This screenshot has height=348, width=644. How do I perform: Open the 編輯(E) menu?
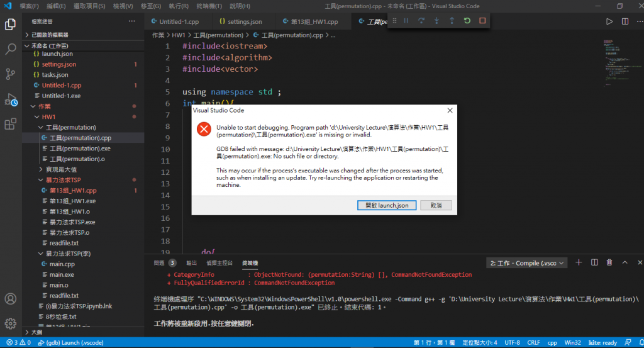coord(56,6)
